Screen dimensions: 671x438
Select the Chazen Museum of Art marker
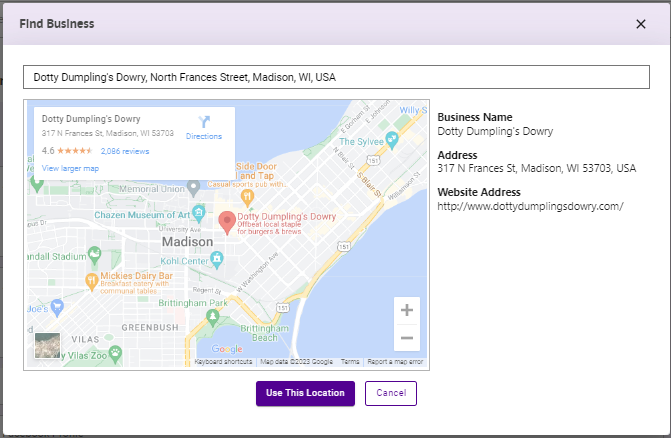click(x=198, y=213)
